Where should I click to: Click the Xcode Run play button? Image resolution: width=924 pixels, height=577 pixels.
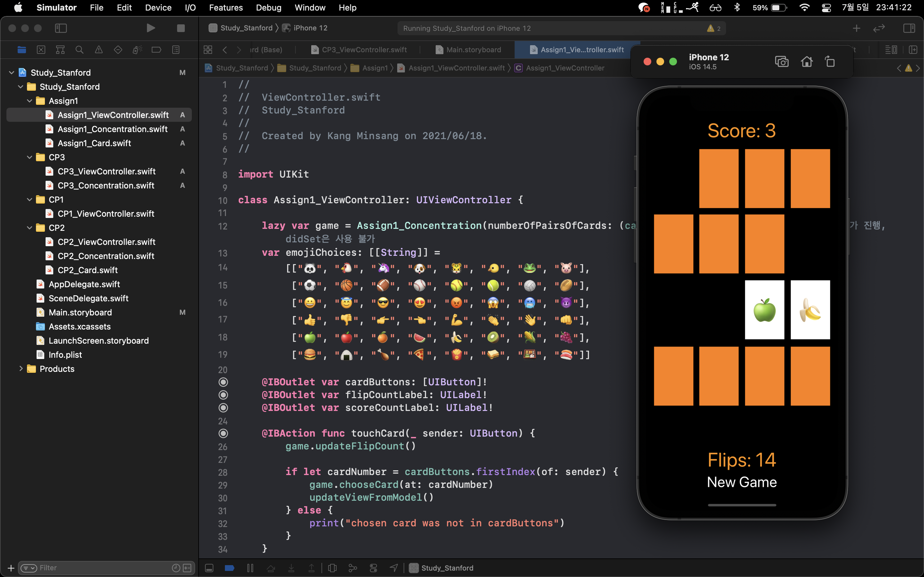pos(151,28)
